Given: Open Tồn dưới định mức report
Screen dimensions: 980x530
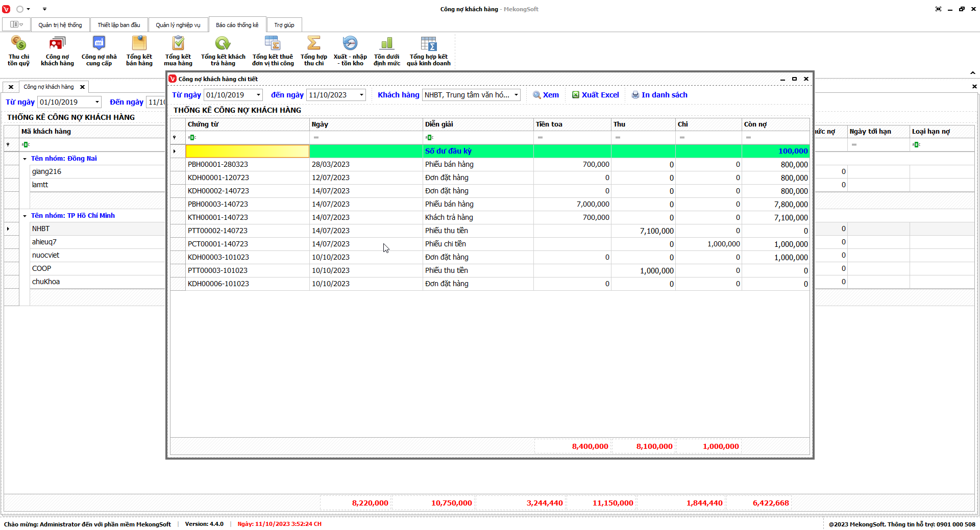Looking at the screenshot, I should pyautogui.click(x=387, y=51).
